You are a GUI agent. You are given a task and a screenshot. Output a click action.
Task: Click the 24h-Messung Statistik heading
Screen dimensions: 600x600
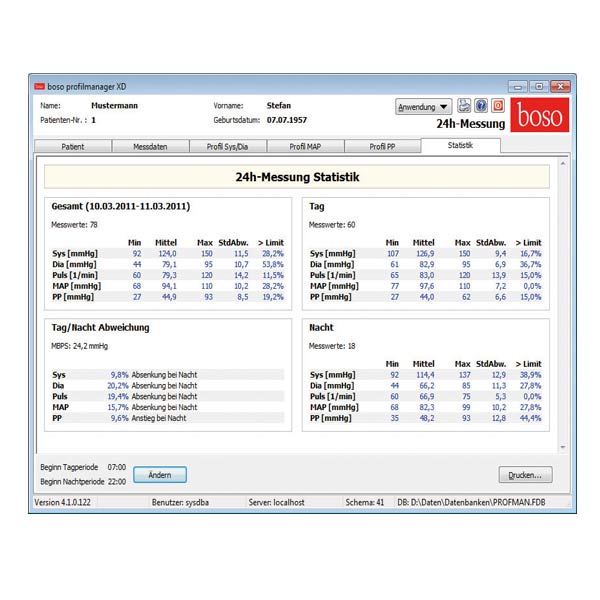297,177
